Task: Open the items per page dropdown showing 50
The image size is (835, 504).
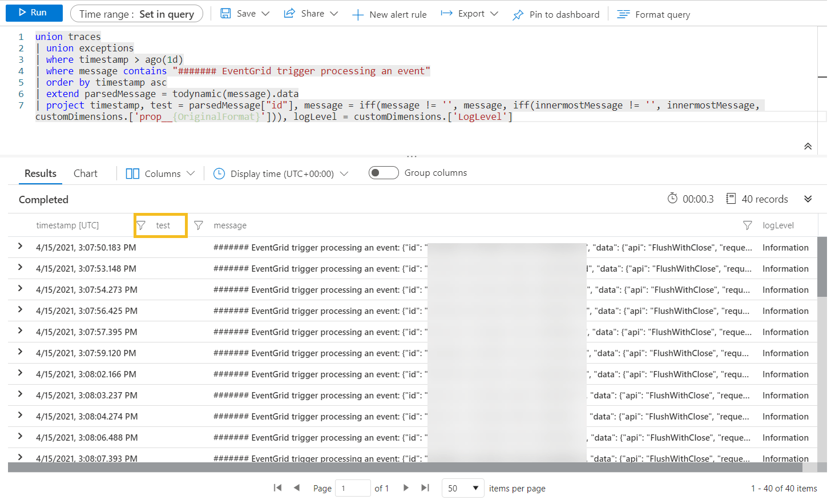Action: (x=462, y=488)
